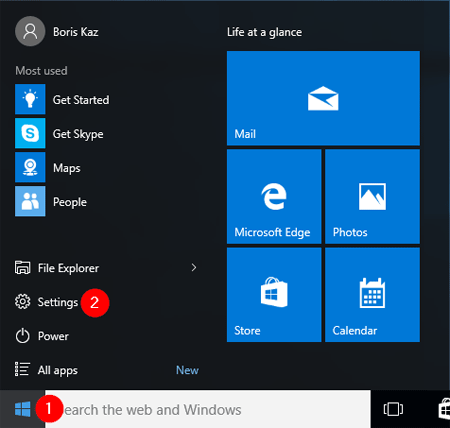Click the Power icon
450x428 pixels.
click(x=22, y=336)
